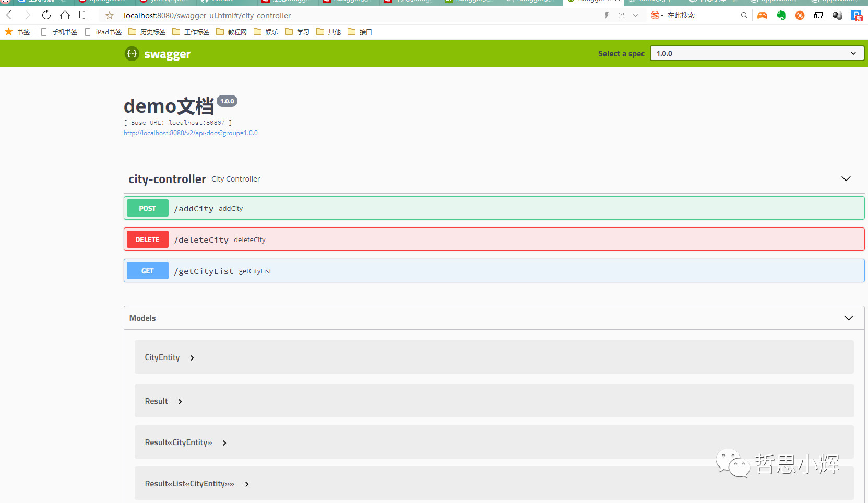Expand the DELETE /deleteCity operation
Viewport: 868px width, 503px height.
(x=494, y=239)
